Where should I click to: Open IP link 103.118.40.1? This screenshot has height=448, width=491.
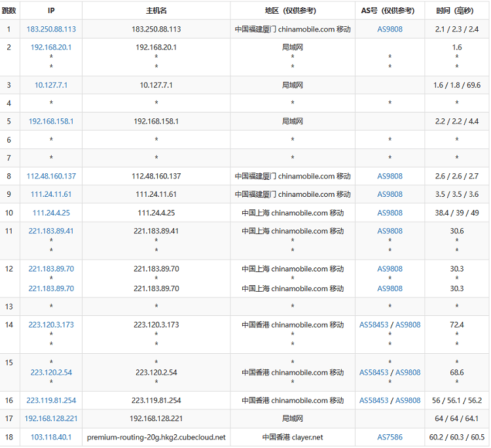coord(51,438)
